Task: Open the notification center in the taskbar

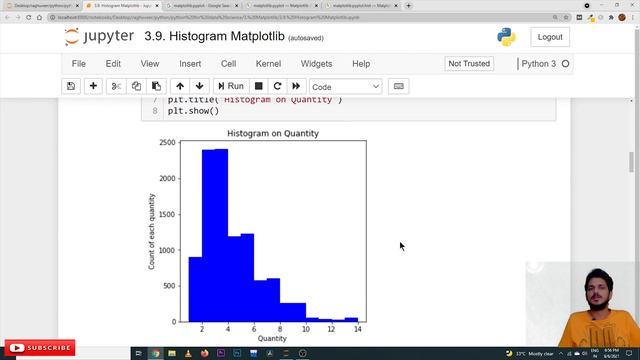Action: pyautogui.click(x=629, y=353)
